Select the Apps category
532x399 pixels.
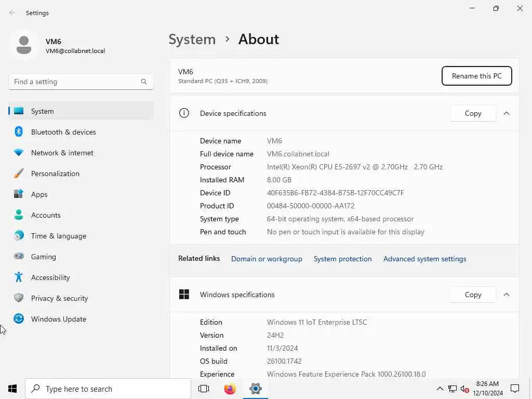click(x=81, y=194)
